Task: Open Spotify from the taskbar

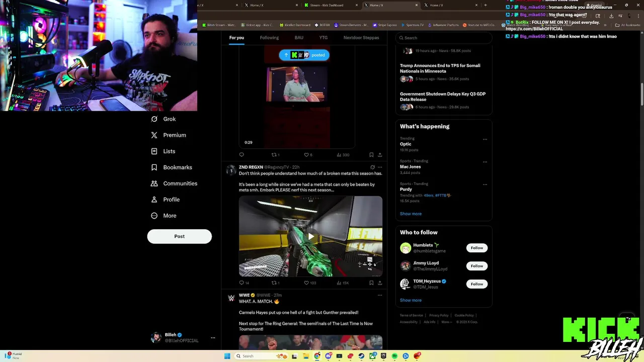Action: coord(394,356)
